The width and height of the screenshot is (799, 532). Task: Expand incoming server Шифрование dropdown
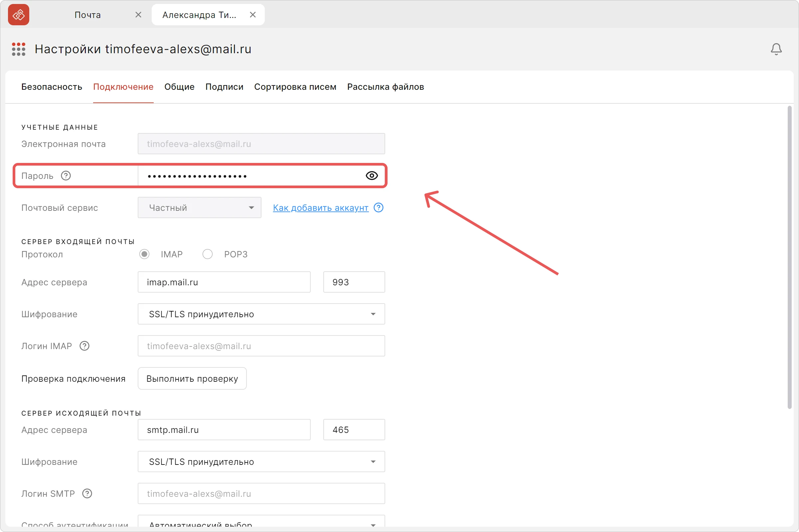[x=261, y=314]
